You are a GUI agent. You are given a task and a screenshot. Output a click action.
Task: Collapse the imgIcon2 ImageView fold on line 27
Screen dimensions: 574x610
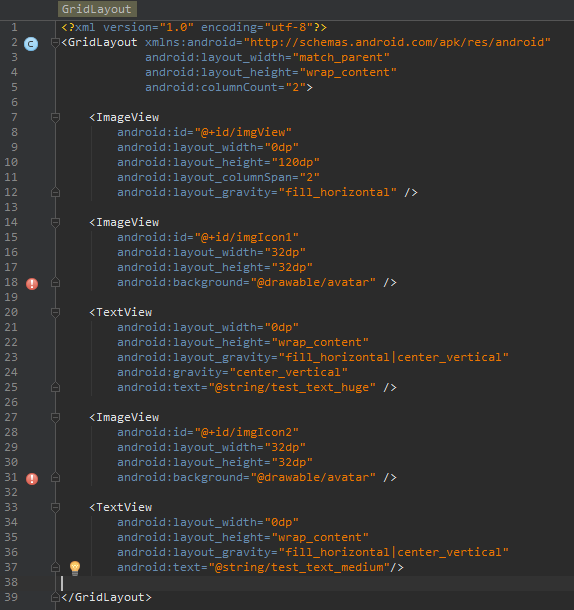click(55, 417)
